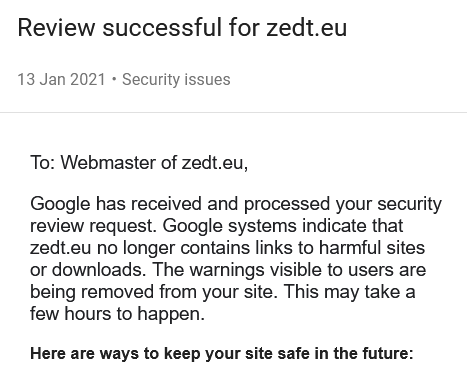Image resolution: width=467 pixels, height=368 pixels.
Task: Click the bullet separator between date and category
Action: click(114, 80)
